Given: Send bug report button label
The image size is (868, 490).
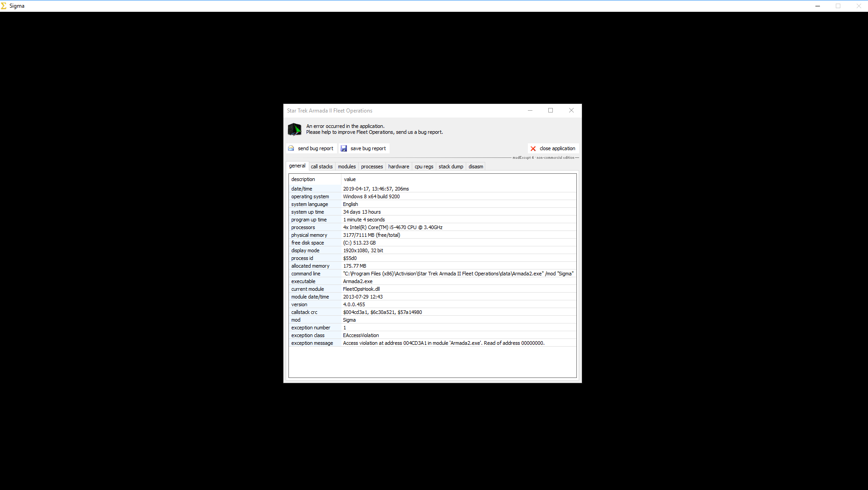Looking at the screenshot, I should point(316,148).
